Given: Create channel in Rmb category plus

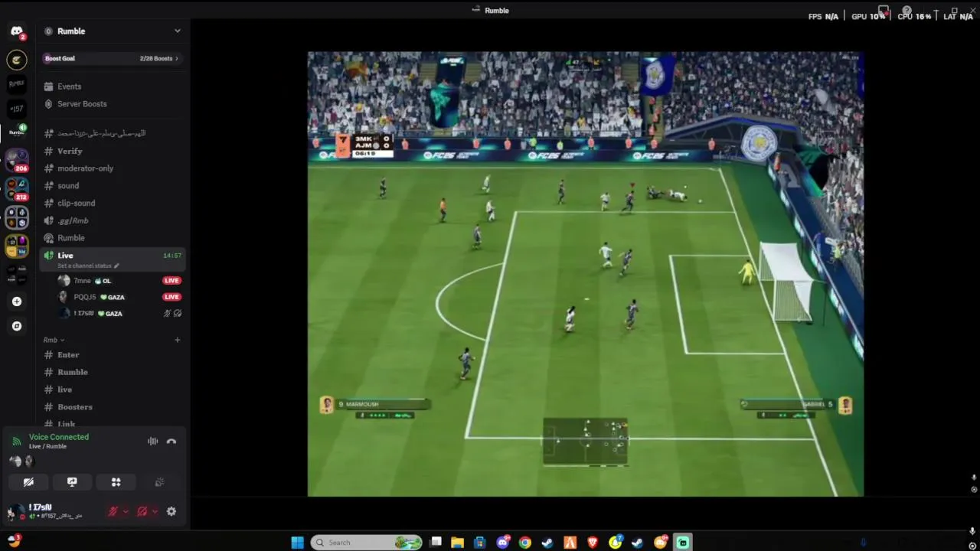Looking at the screenshot, I should (x=177, y=340).
